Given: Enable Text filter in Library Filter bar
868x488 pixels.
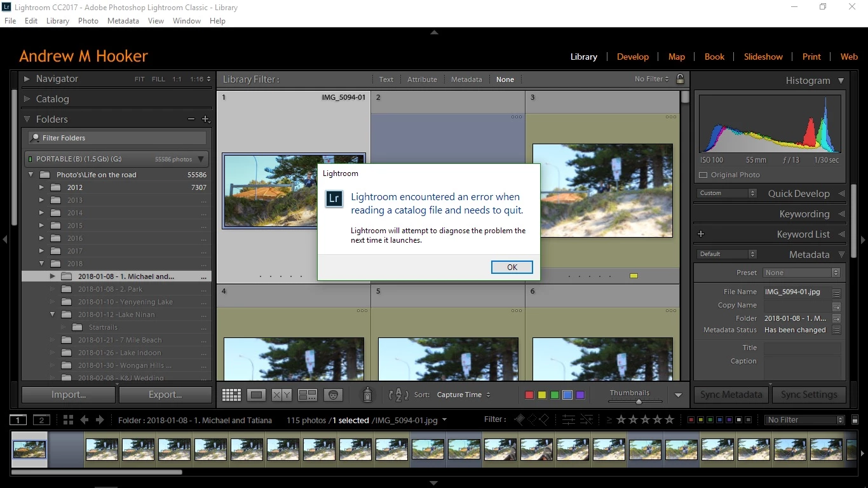Looking at the screenshot, I should click(x=386, y=79).
